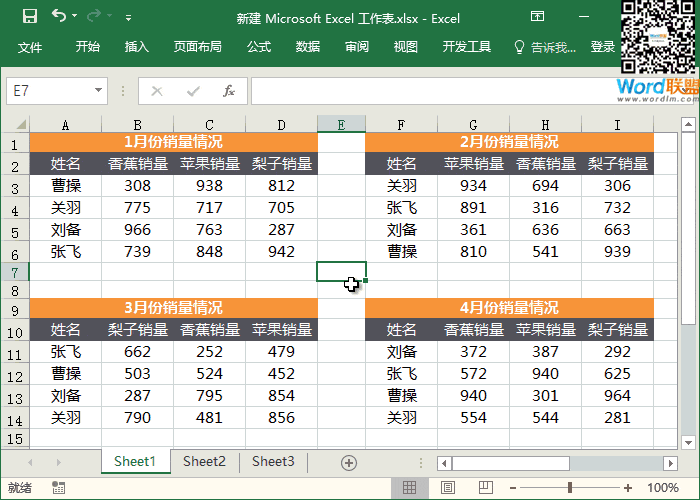
Task: Click the Save icon in quick access toolbar
Action: (x=30, y=17)
